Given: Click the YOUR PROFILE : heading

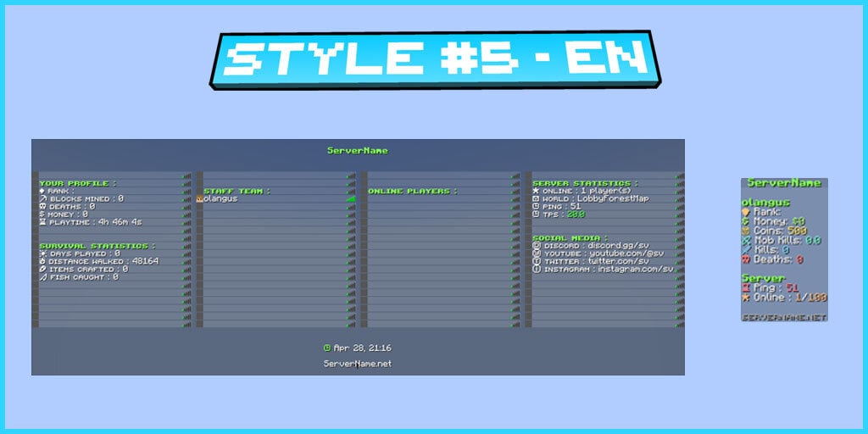Looking at the screenshot, I should pos(78,183).
